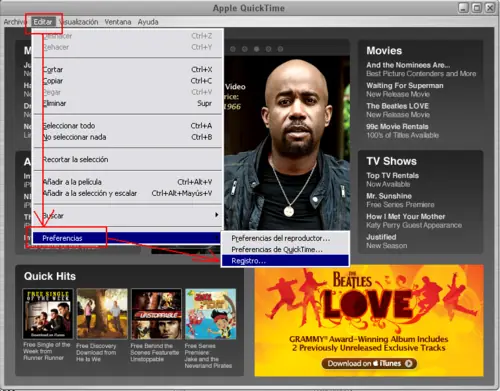
Task: Open Mr. Sunshine series link
Action: click(389, 196)
